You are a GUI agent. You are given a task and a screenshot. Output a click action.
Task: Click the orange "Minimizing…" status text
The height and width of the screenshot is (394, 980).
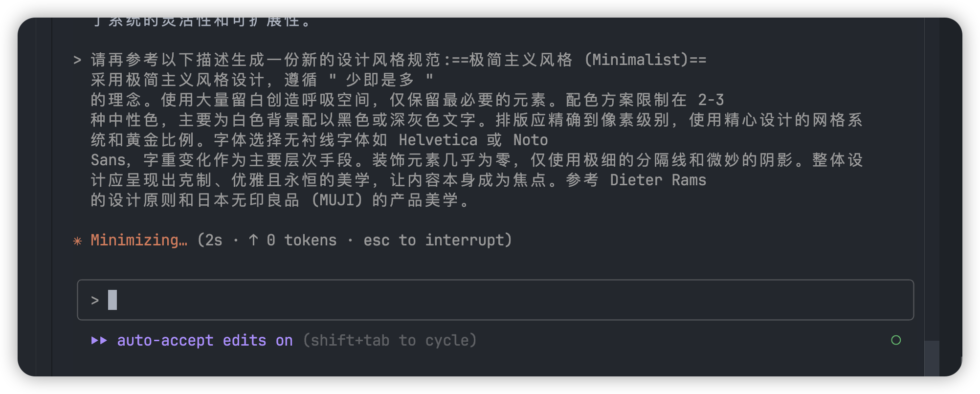point(139,240)
